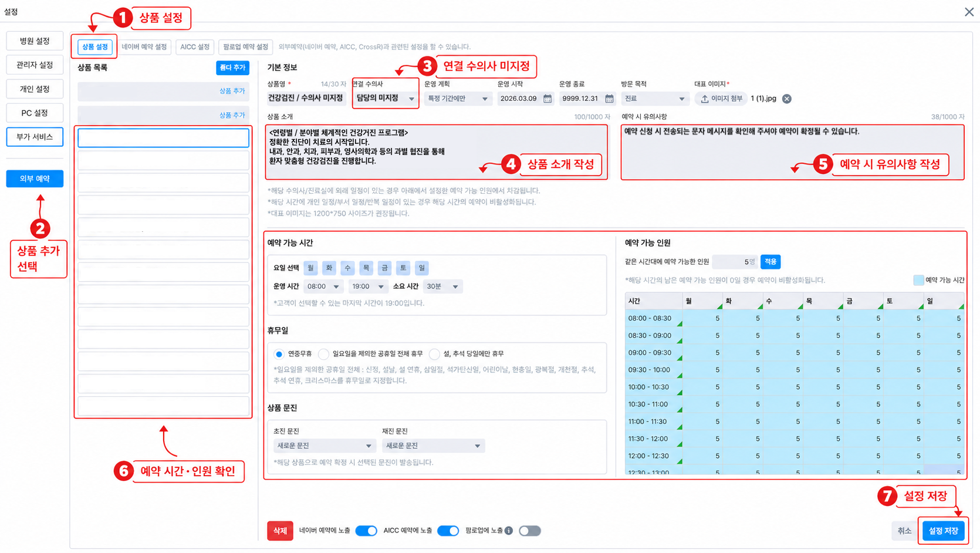Toggle the 금 weekday button
980x553 pixels.
tap(384, 268)
